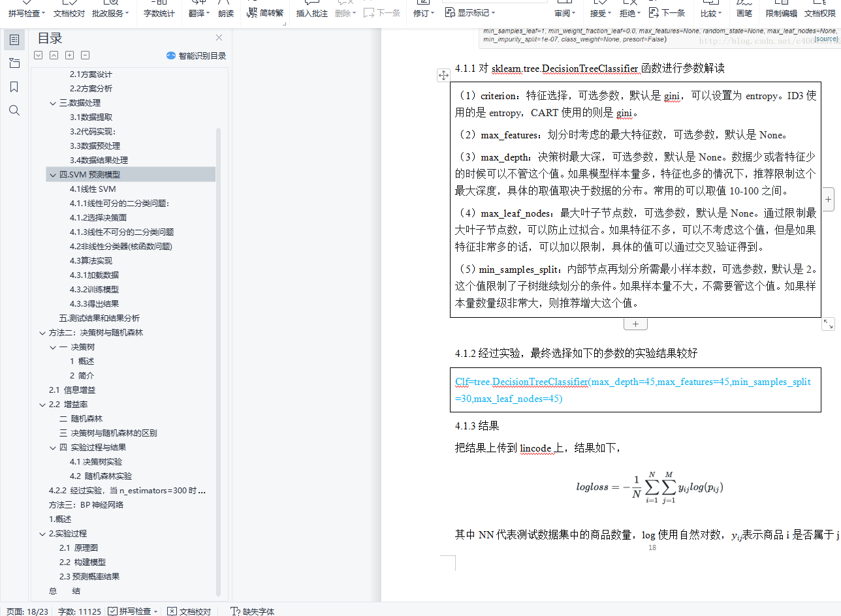Click the move handle beside the parameter table
The image size is (841, 616).
click(x=443, y=75)
